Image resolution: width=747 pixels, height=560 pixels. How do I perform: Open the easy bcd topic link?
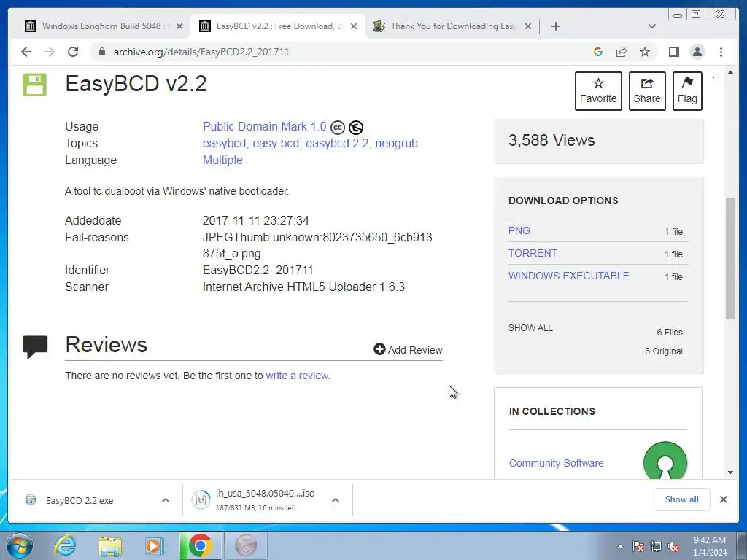click(x=276, y=144)
